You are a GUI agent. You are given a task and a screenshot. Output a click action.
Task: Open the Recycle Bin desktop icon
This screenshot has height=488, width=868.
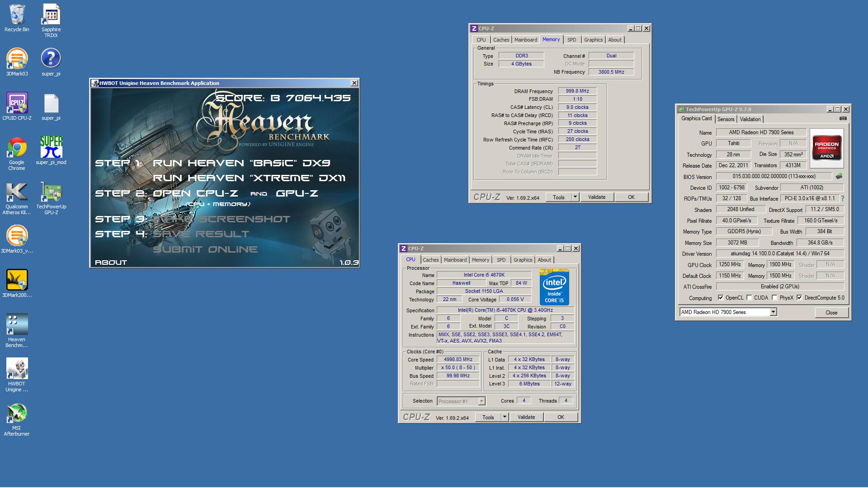[x=17, y=18]
